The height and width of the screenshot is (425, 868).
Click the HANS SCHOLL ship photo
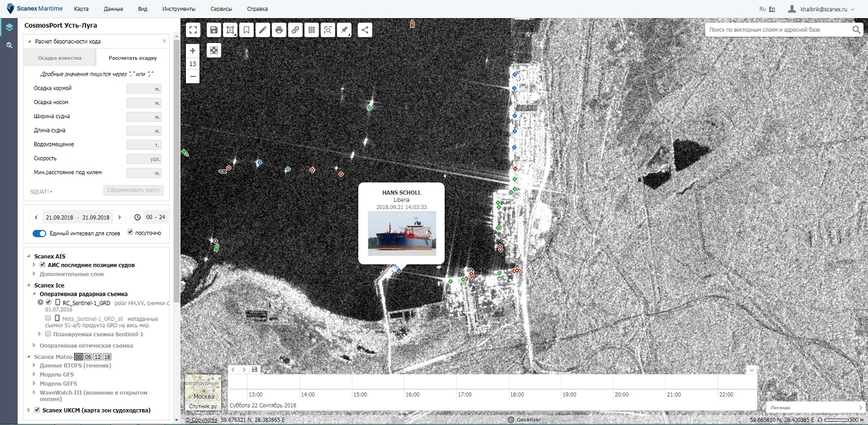[x=402, y=233]
